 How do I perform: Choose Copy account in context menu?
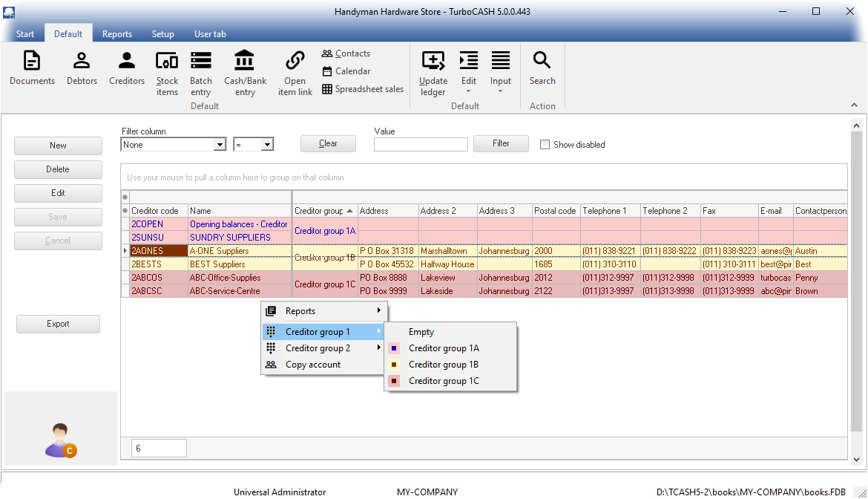tap(313, 365)
